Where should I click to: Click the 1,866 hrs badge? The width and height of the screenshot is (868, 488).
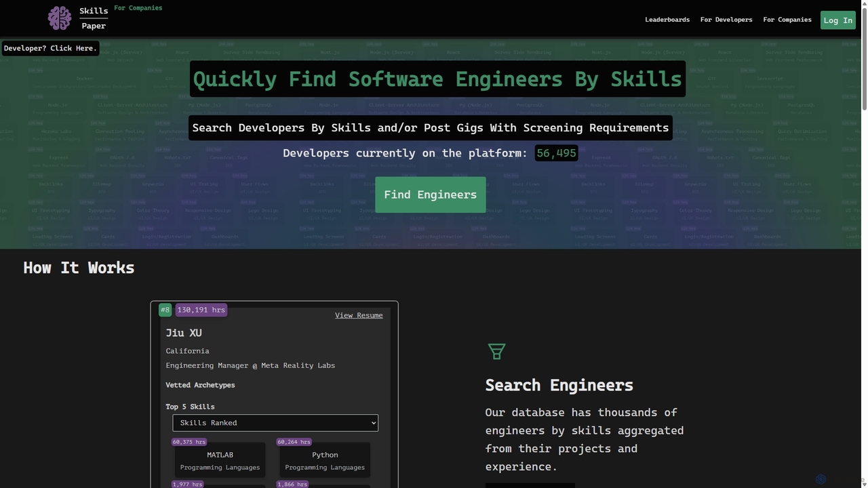(292, 485)
